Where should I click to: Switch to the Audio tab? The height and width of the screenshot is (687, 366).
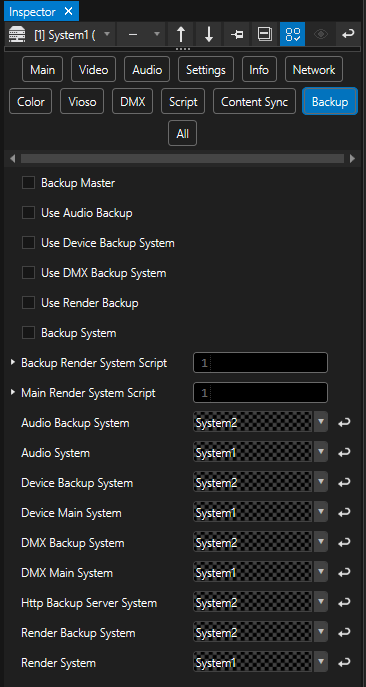pos(147,70)
